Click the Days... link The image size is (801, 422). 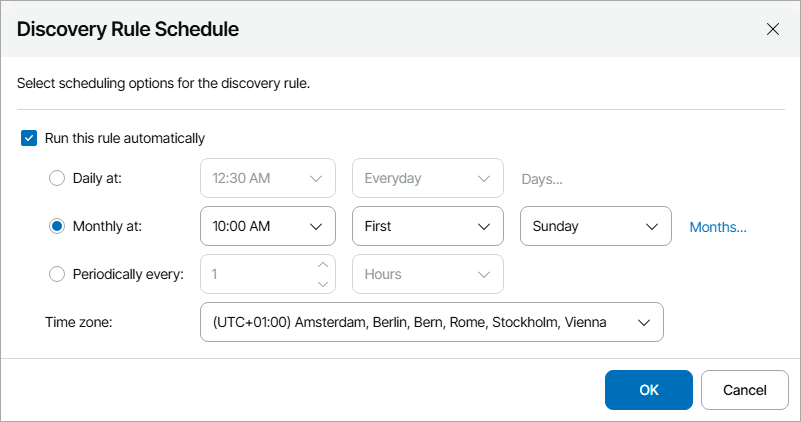(542, 179)
